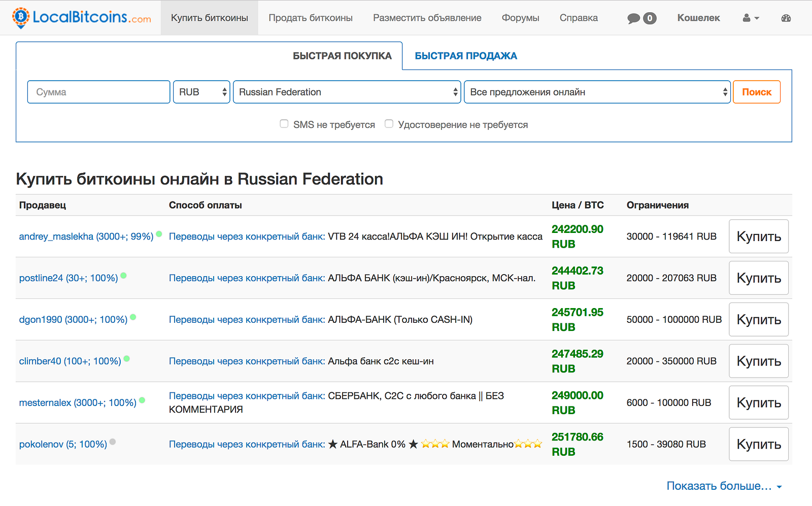Open the 'Форумы' menu item
This screenshot has width=812, height=506.
pyautogui.click(x=521, y=18)
